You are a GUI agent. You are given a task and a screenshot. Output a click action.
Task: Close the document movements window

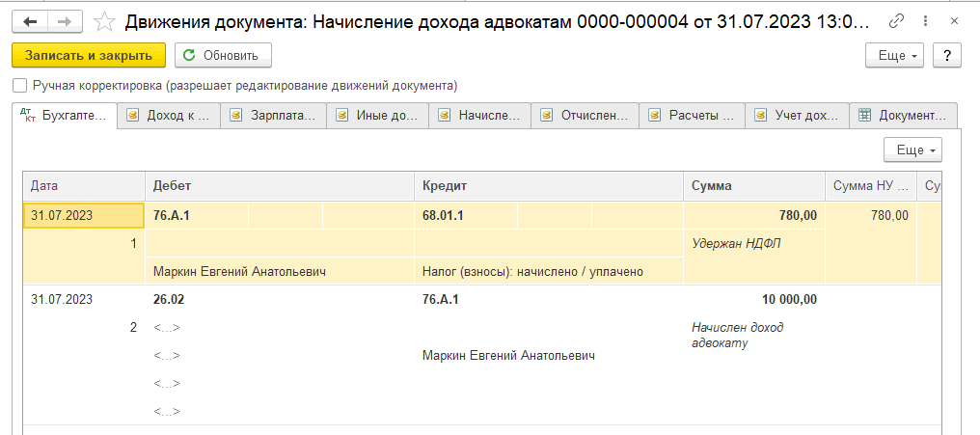[x=957, y=21]
